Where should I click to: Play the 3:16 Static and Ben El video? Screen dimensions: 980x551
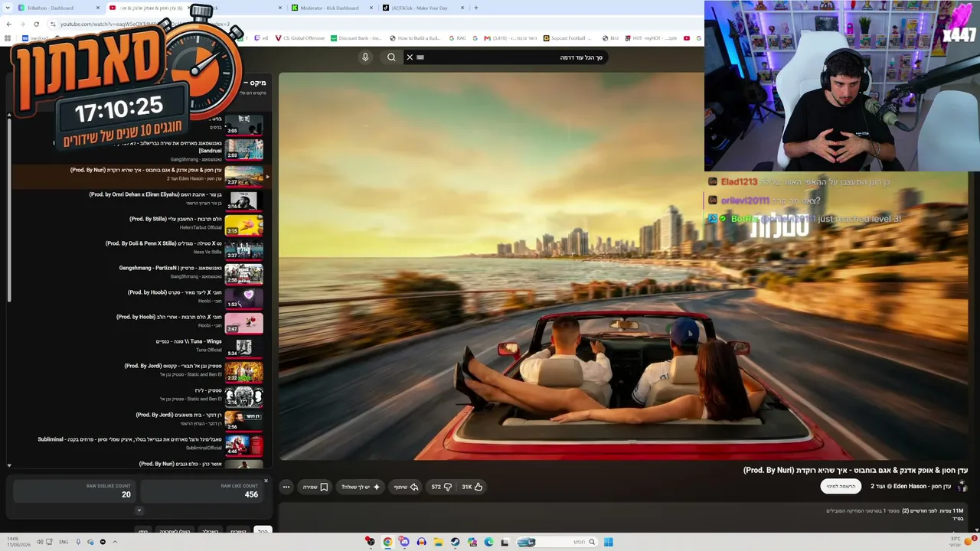(x=243, y=396)
